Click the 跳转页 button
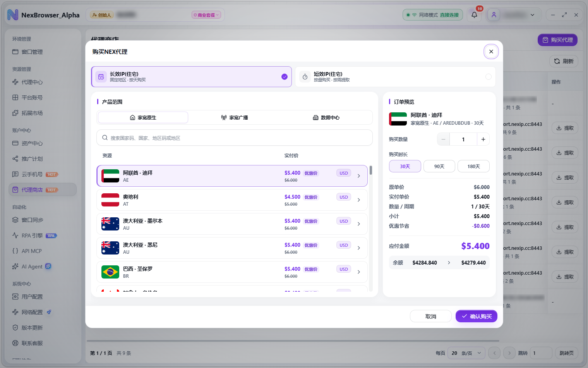 pyautogui.click(x=567, y=353)
